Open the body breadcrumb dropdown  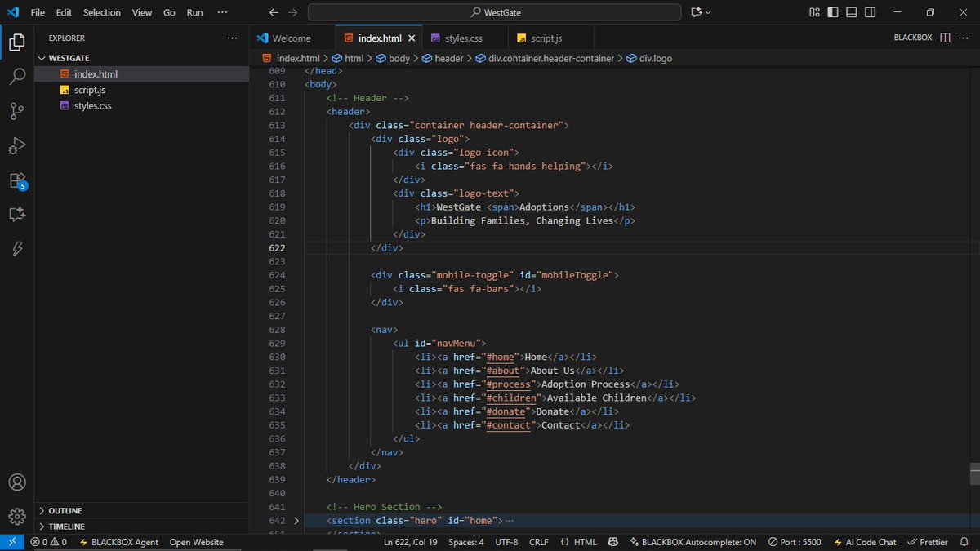click(394, 58)
